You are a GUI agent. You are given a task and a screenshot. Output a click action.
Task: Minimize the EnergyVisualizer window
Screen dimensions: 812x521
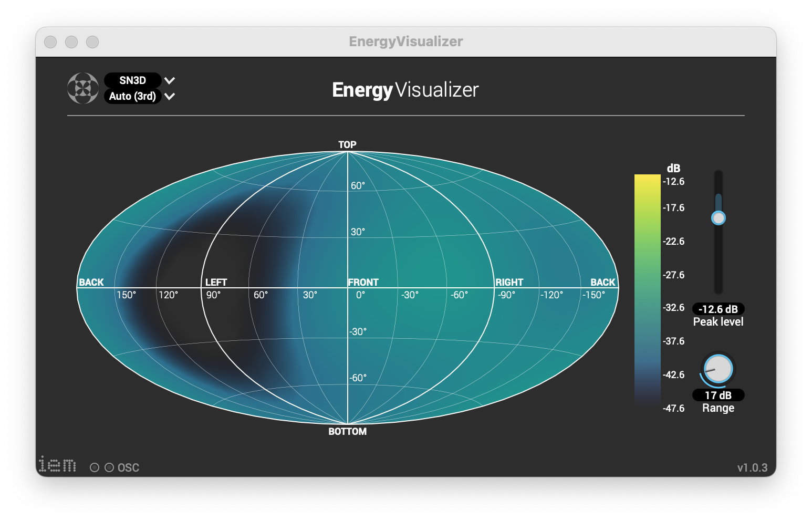click(71, 42)
